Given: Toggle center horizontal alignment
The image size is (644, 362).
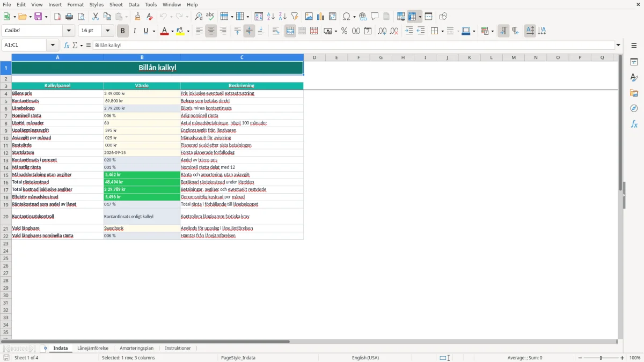Looking at the screenshot, I should click(x=211, y=31).
